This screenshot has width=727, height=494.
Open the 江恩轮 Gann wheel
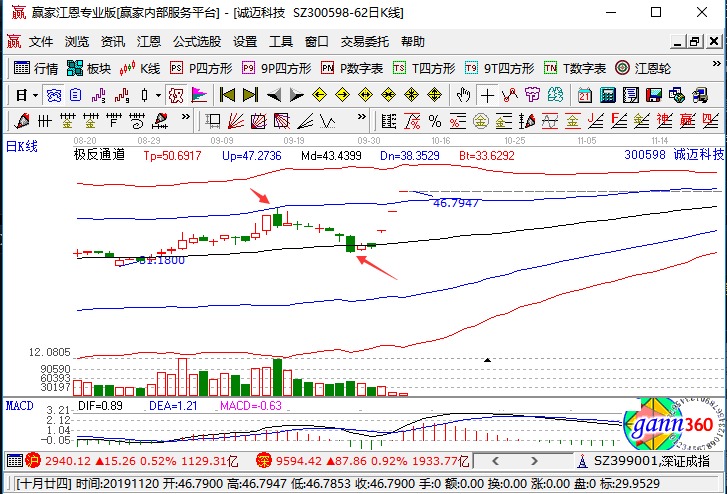coord(643,69)
